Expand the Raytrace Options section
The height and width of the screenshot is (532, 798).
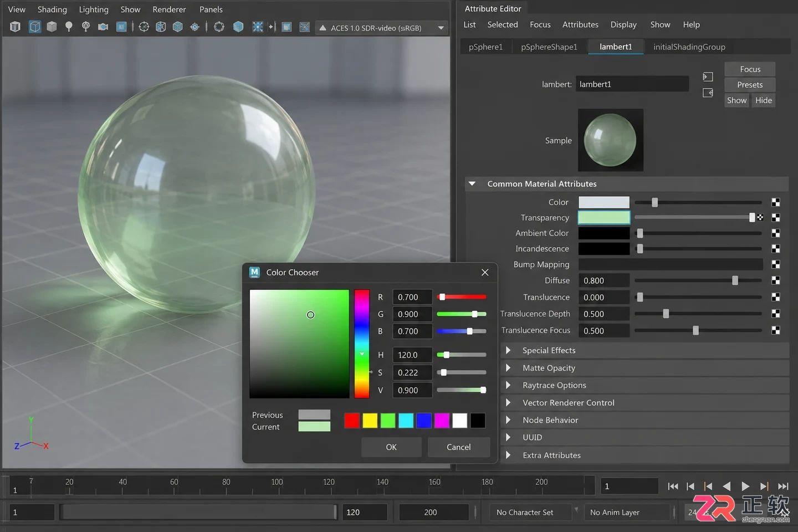508,385
